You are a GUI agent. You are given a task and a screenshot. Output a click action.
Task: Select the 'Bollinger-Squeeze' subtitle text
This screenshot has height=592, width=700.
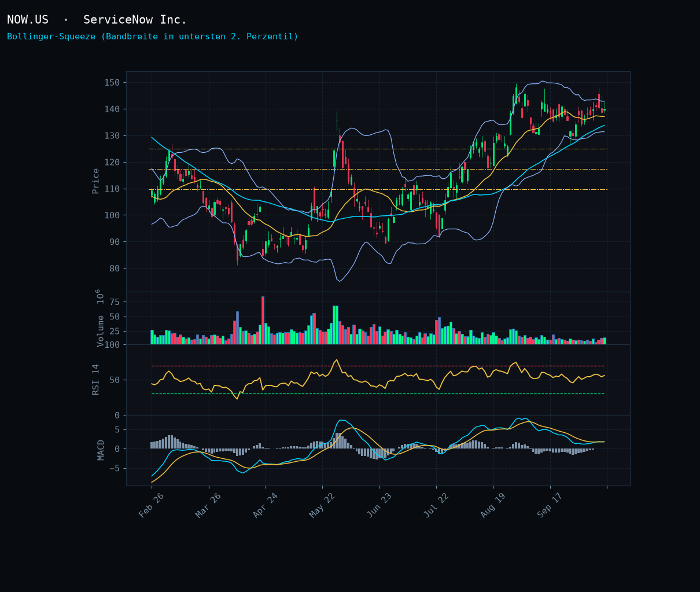pyautogui.click(x=153, y=36)
